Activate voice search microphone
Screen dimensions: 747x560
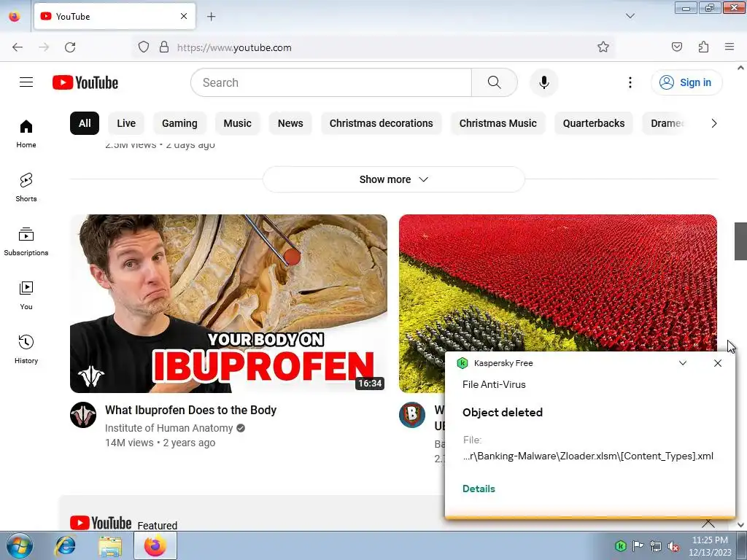(x=543, y=82)
